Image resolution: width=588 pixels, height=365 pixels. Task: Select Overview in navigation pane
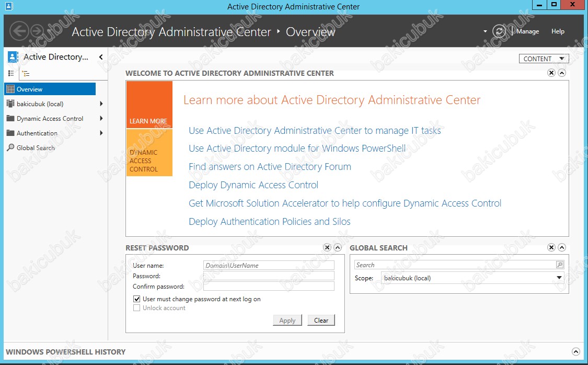coord(50,89)
